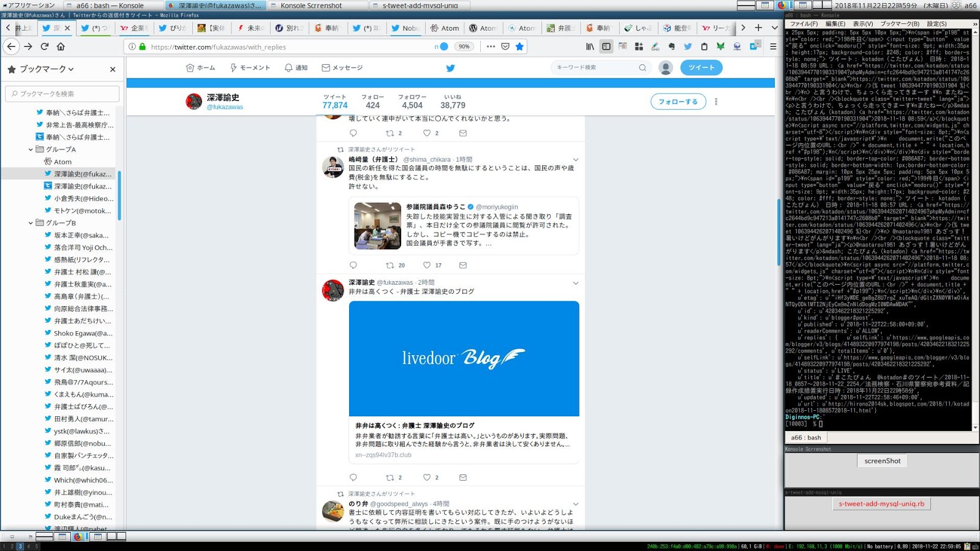This screenshot has height=551, width=980.
Task: Open the quoted tweet photo by 森ゆうこ
Action: (x=377, y=226)
